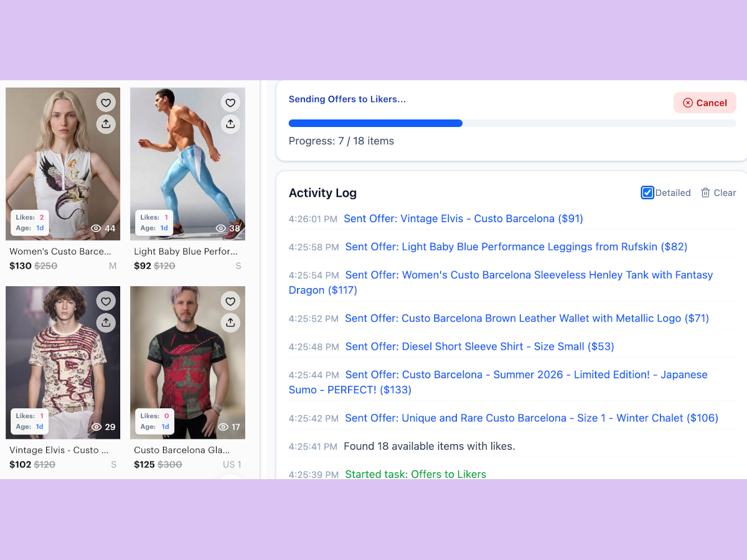Click the Sending Offers progress bar
747x560 pixels.
tap(512, 123)
